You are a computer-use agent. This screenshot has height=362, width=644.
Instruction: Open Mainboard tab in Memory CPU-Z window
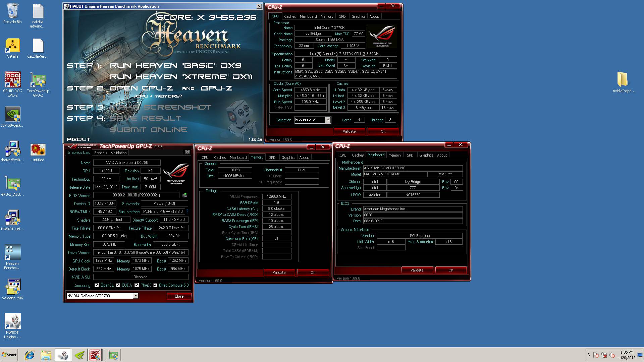coord(238,158)
